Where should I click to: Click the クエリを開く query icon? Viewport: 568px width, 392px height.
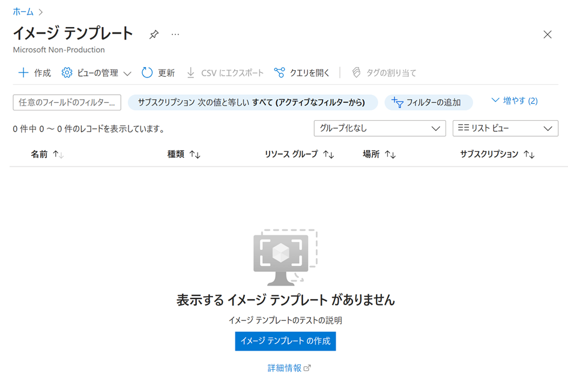279,73
